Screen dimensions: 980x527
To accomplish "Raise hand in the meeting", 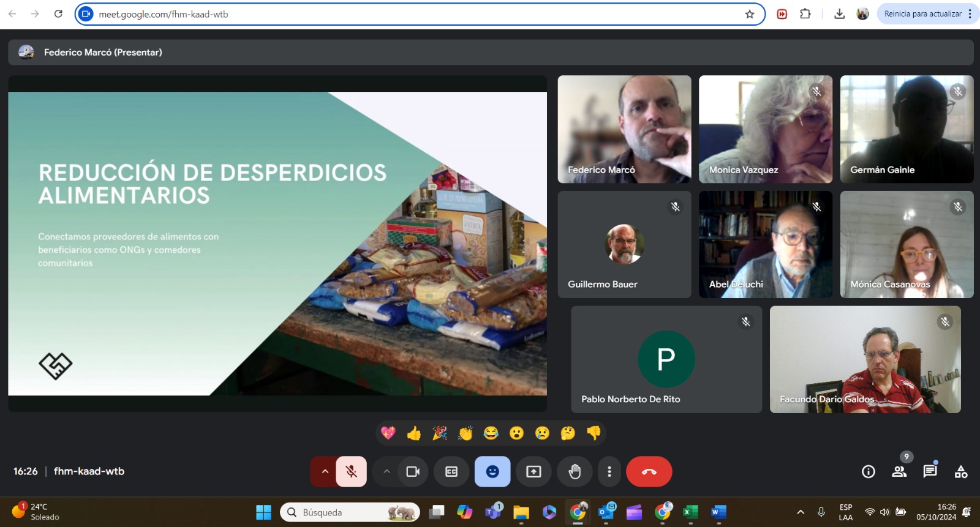I will click(575, 471).
